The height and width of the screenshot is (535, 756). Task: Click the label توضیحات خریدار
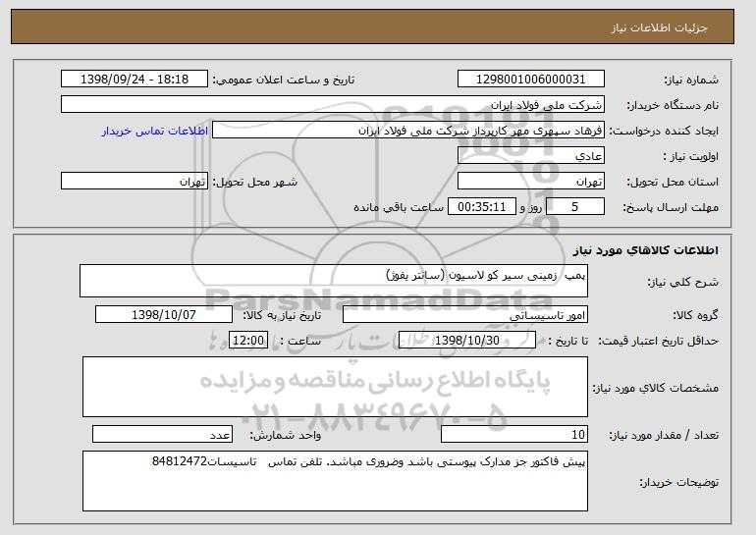[x=678, y=482]
